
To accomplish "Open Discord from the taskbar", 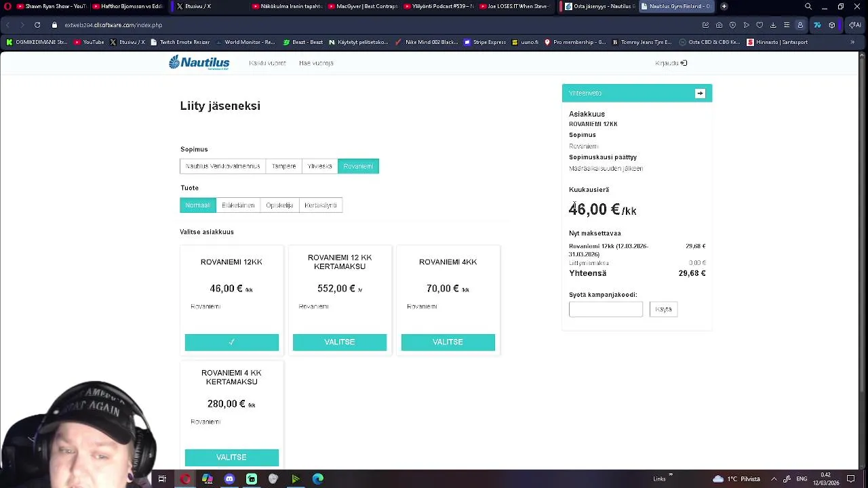I will click(229, 479).
